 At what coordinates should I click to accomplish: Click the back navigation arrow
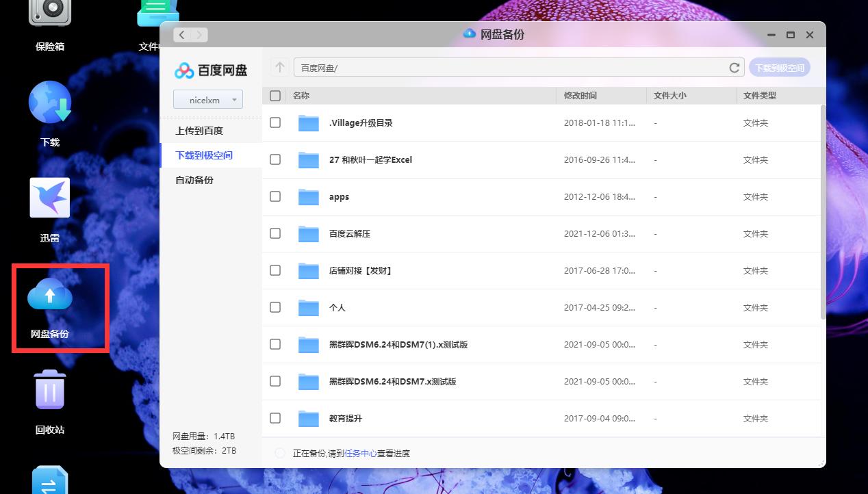[181, 34]
